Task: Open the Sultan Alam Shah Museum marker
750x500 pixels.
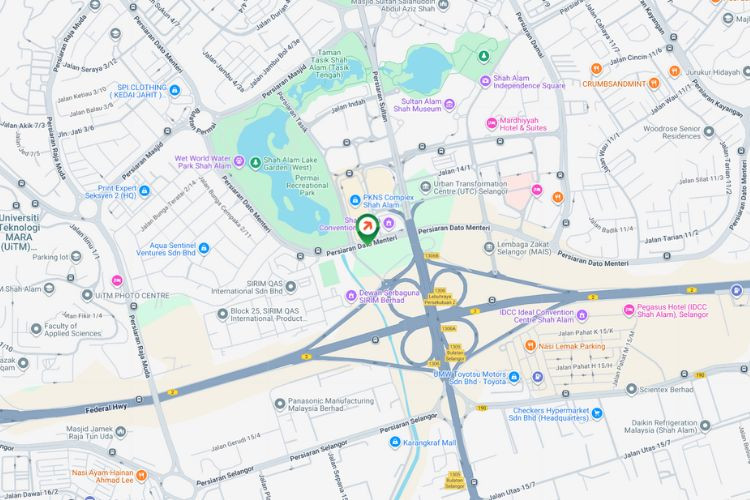Action: point(449,105)
